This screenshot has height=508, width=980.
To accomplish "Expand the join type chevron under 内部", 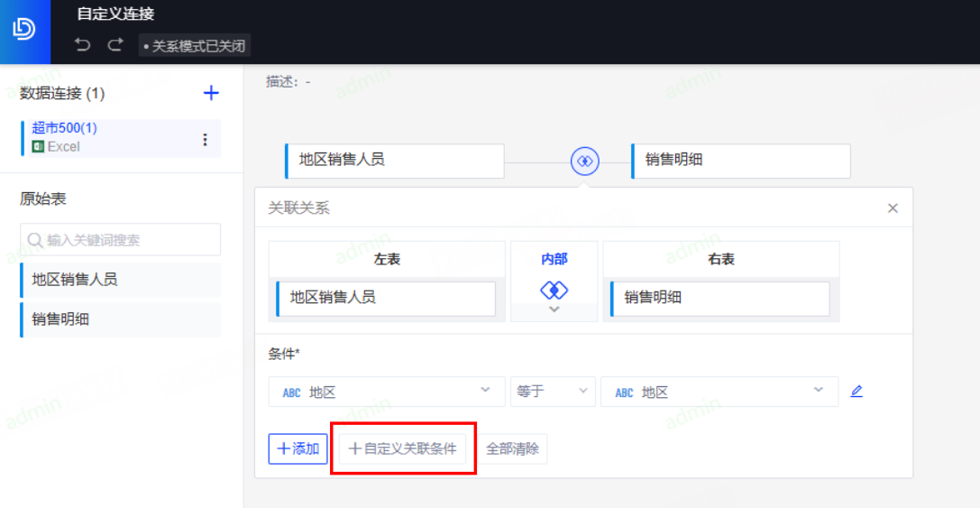I will click(554, 309).
